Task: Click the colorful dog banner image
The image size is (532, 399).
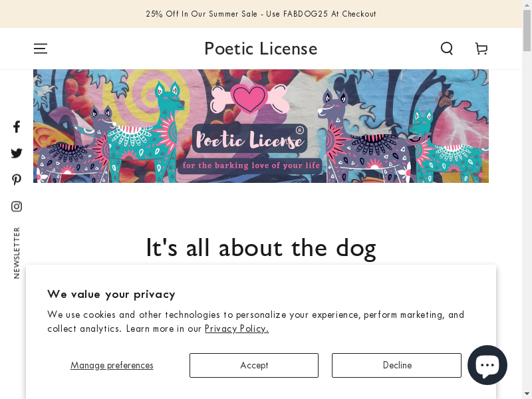Action: 261,126
